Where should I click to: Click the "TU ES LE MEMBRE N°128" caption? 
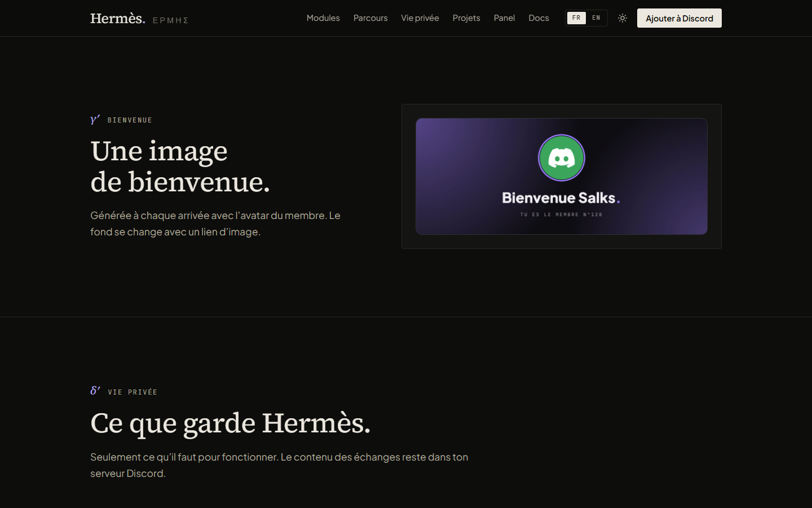(561, 214)
